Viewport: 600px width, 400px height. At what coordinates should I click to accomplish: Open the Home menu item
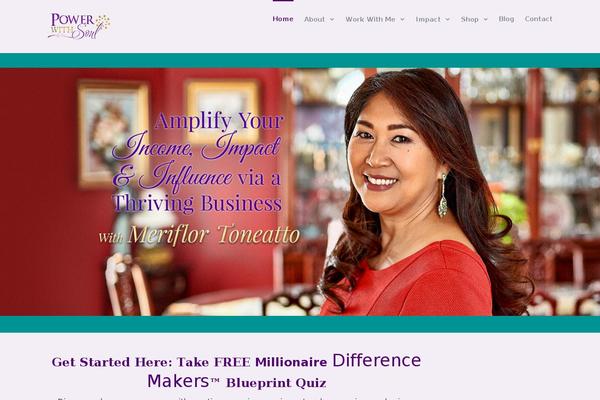(283, 19)
